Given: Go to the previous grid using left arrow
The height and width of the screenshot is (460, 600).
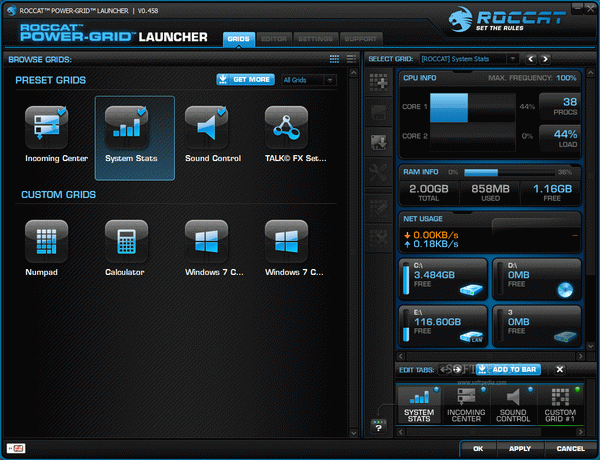Looking at the screenshot, I should pos(531,59).
